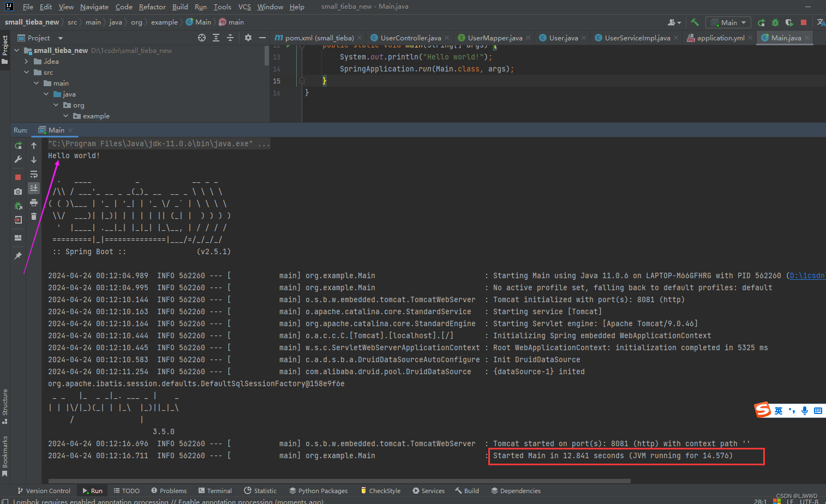Screen dimensions: 826x504
Task: Collapse the src folder
Action: point(27,72)
